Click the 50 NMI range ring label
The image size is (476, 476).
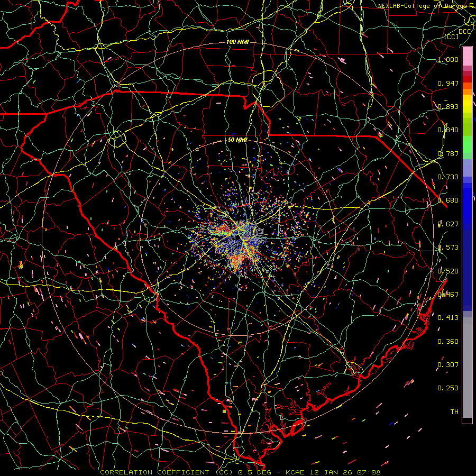tap(237, 140)
